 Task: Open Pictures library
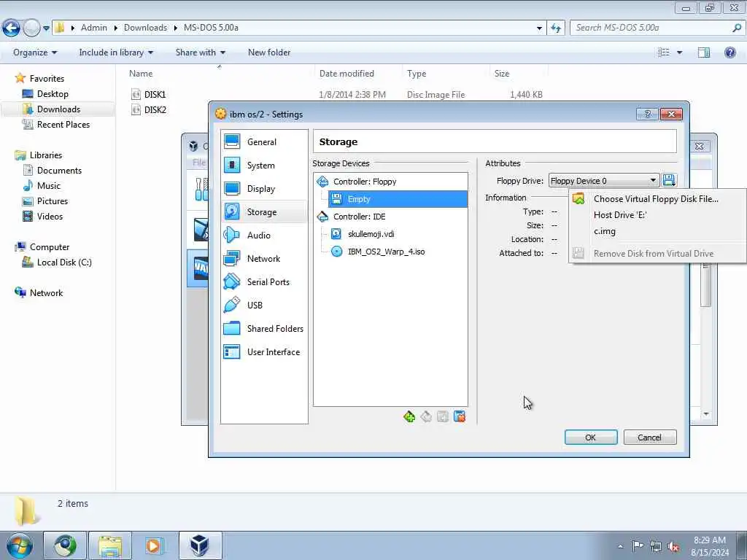[53, 201]
